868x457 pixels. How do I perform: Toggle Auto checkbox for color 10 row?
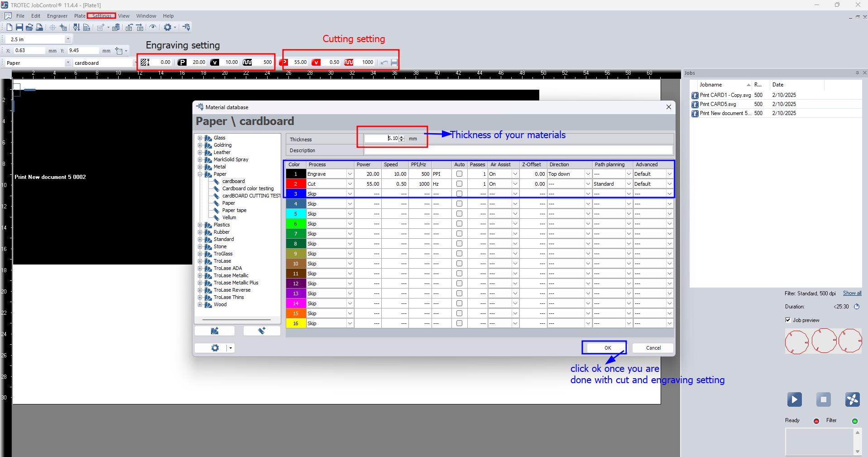459,264
